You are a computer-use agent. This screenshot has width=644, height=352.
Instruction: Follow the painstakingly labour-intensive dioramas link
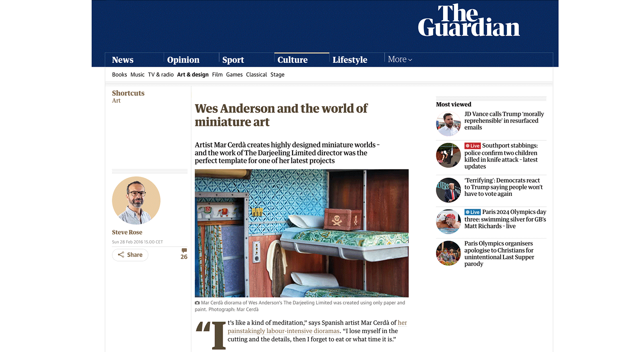point(317,327)
